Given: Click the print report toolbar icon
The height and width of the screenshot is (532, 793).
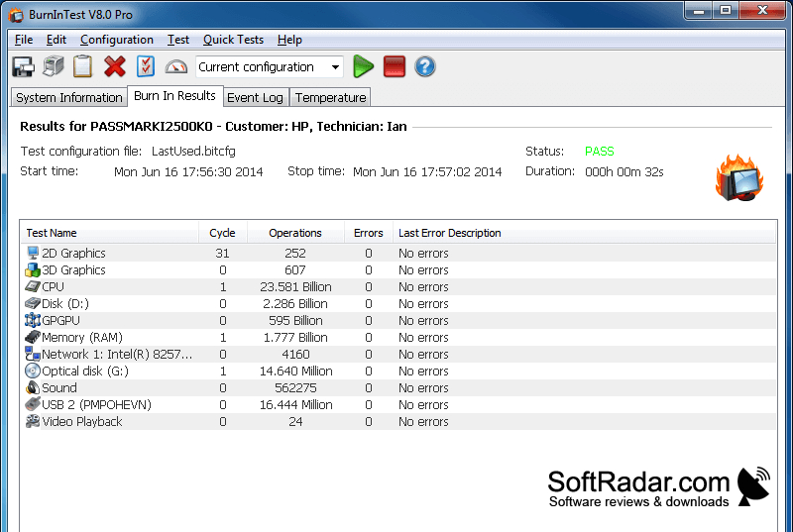Looking at the screenshot, I should pyautogui.click(x=54, y=66).
